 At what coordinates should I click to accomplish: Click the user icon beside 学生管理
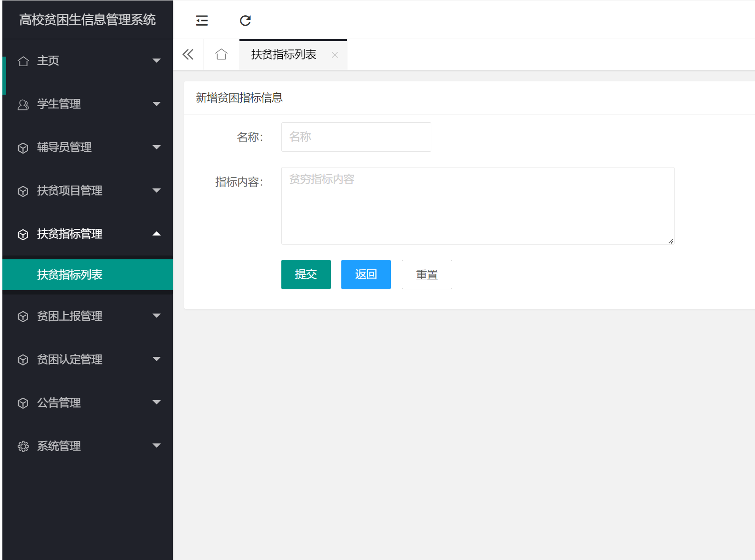(23, 105)
